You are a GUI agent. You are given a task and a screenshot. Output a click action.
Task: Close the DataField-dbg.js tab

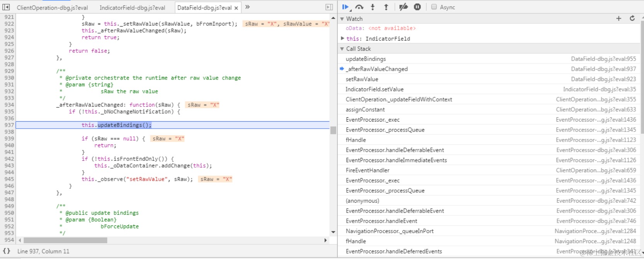[x=236, y=8]
